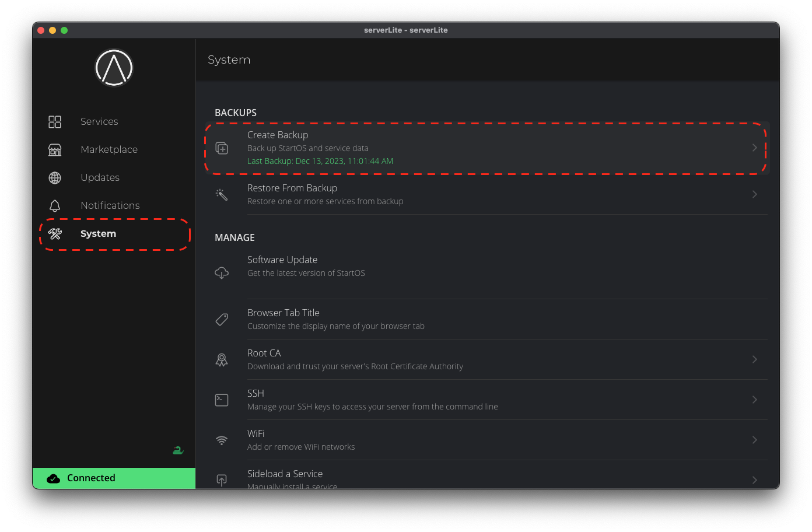
Task: Expand Create Backup using its chevron
Action: 754,148
